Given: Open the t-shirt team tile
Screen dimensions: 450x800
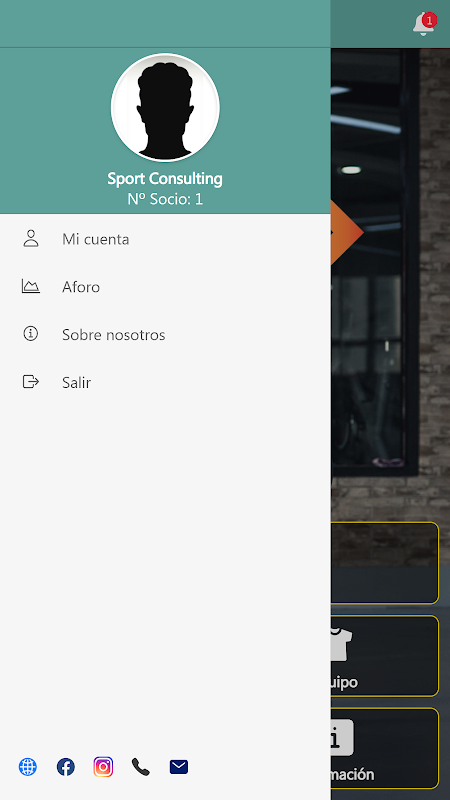Looking at the screenshot, I should 385,656.
